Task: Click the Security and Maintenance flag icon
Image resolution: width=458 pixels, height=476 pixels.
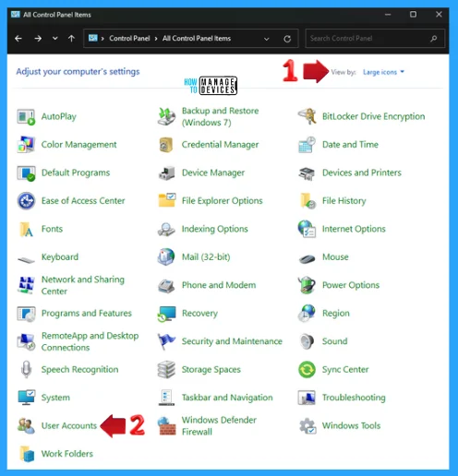Action: point(166,341)
